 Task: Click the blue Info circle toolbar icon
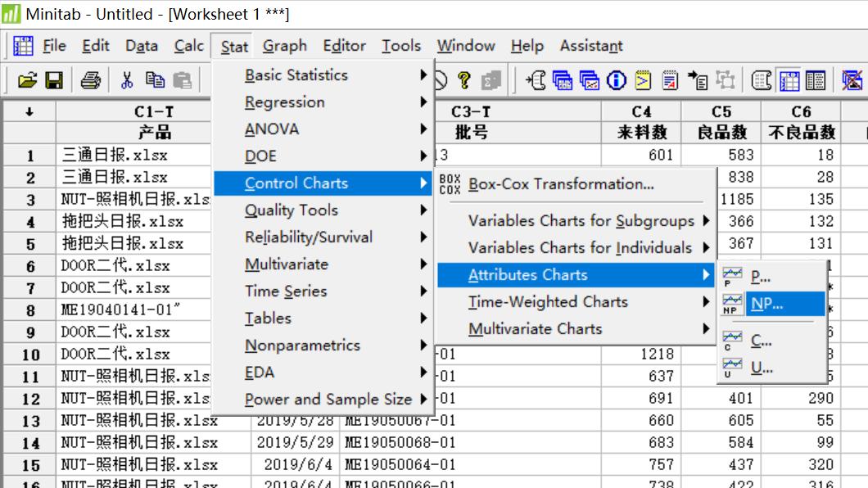pyautogui.click(x=617, y=80)
